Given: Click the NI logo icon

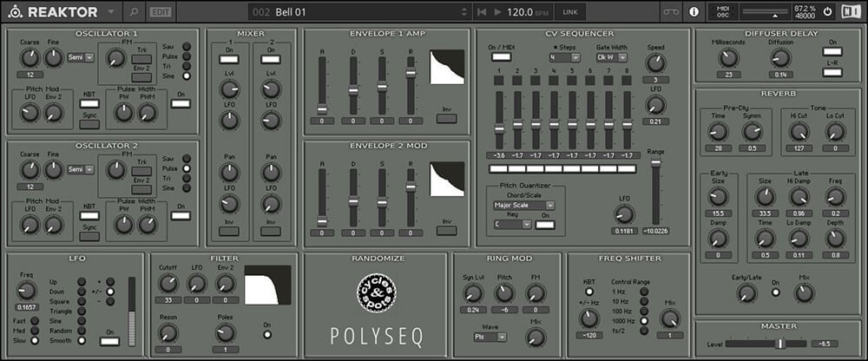Looking at the screenshot, I should [x=851, y=11].
